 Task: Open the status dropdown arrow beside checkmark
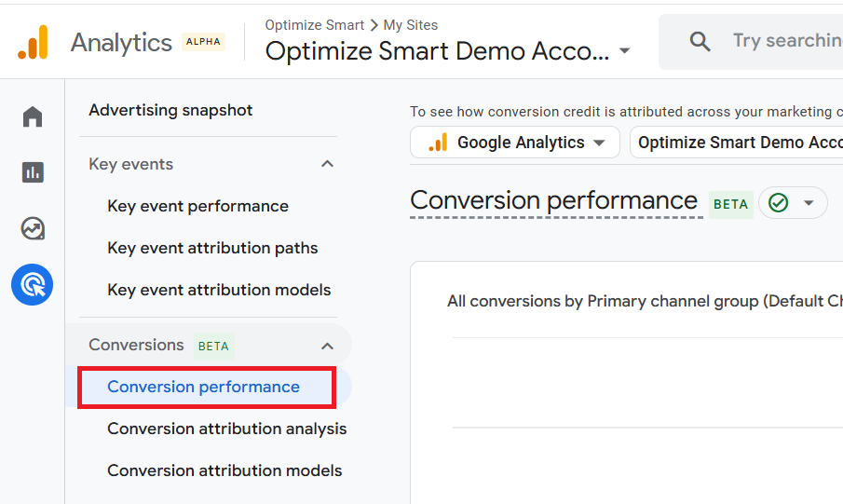point(809,203)
